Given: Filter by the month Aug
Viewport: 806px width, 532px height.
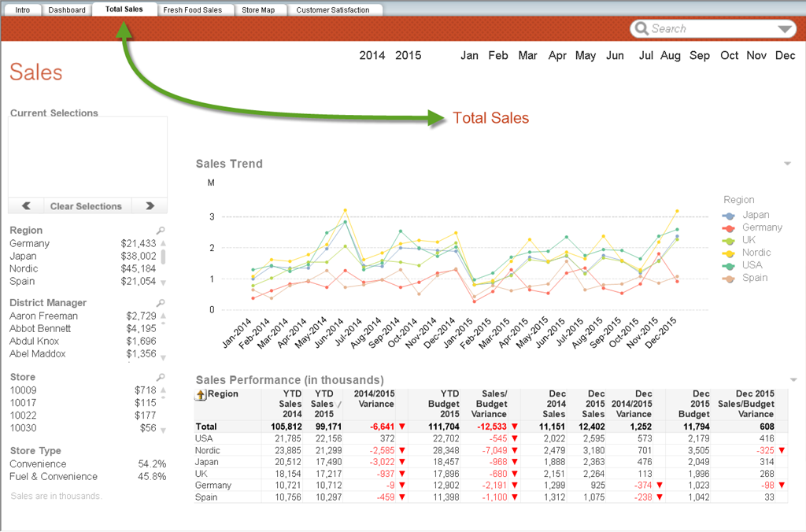Looking at the screenshot, I should (671, 56).
